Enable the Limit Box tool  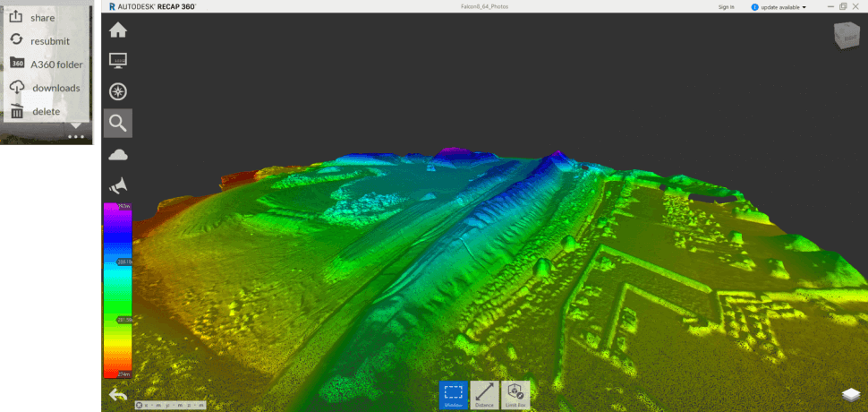click(x=515, y=395)
